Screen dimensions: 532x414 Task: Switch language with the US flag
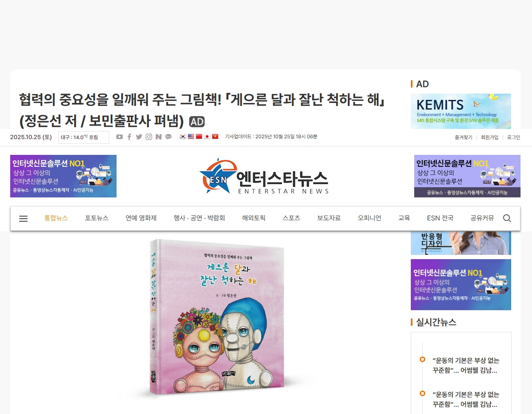coord(191,137)
